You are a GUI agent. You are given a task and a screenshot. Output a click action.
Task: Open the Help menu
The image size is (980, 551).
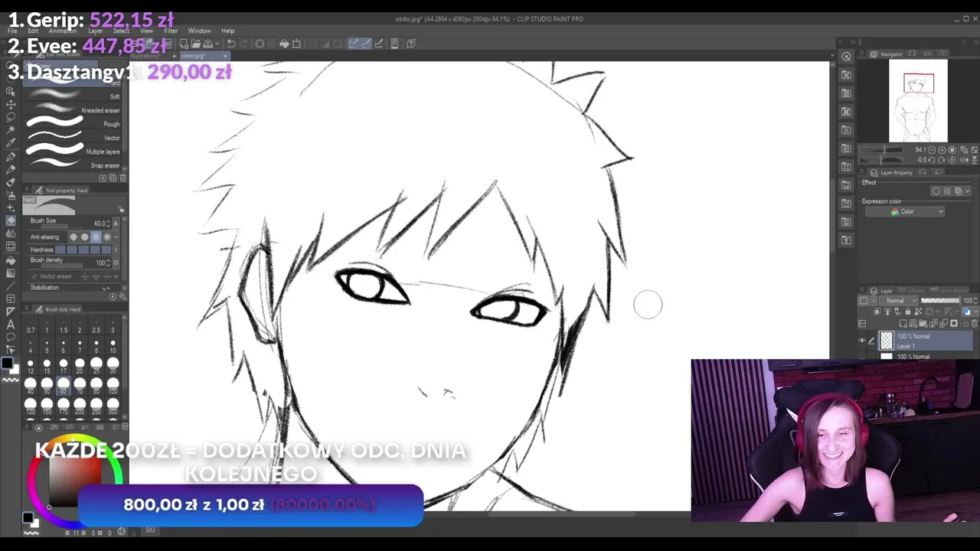pos(227,31)
